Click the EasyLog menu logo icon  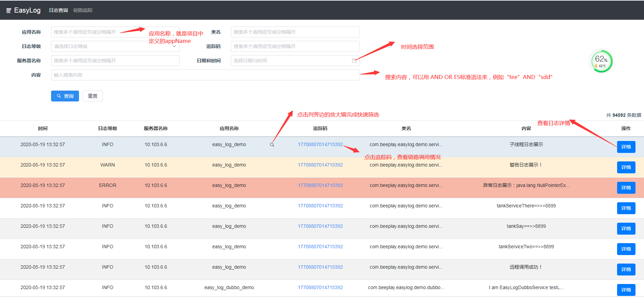(x=9, y=11)
